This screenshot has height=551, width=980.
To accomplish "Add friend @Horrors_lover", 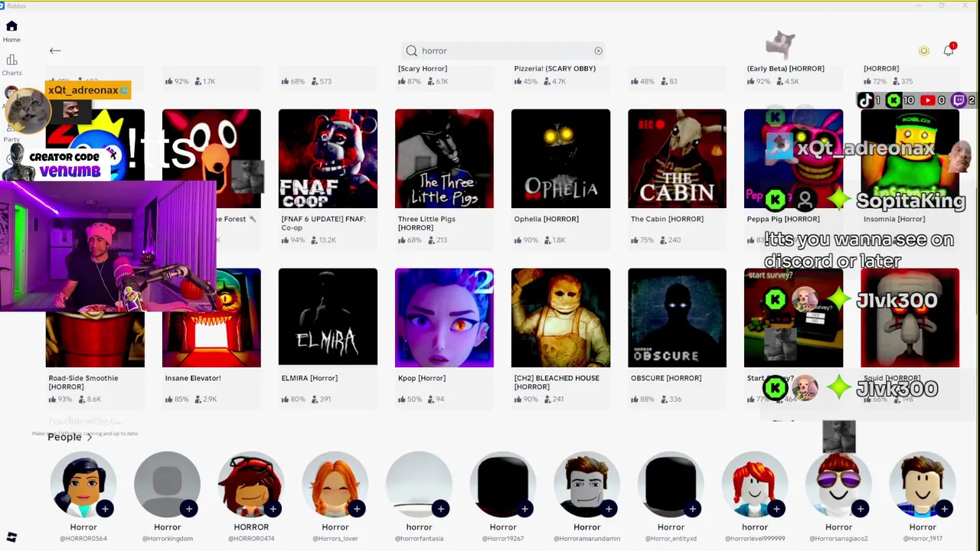I will 357,509.
